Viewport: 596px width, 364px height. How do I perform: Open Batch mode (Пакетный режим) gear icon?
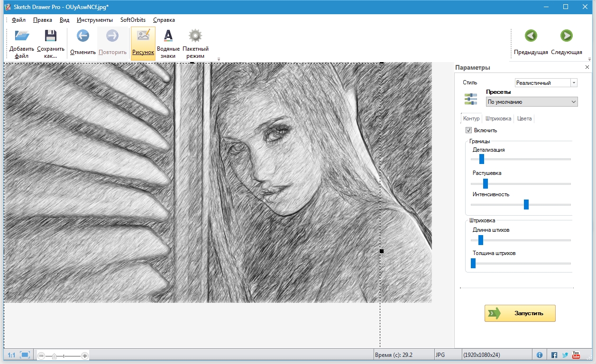(x=195, y=36)
